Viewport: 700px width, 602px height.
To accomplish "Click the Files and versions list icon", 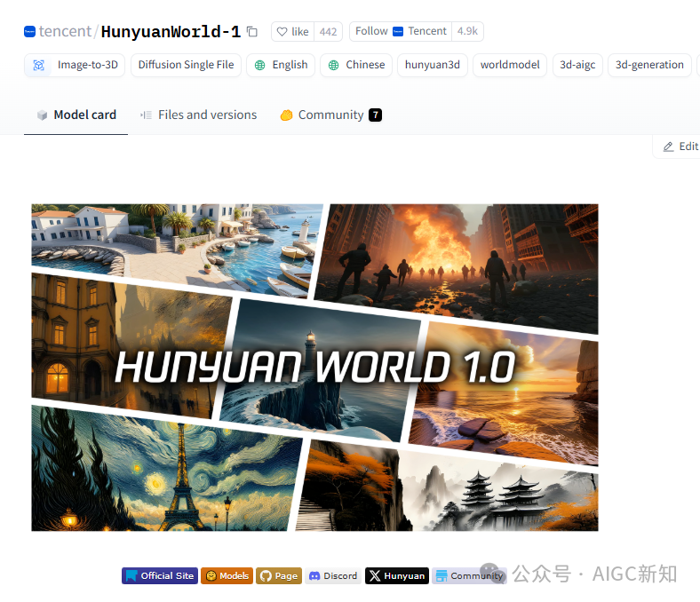I will click(146, 115).
